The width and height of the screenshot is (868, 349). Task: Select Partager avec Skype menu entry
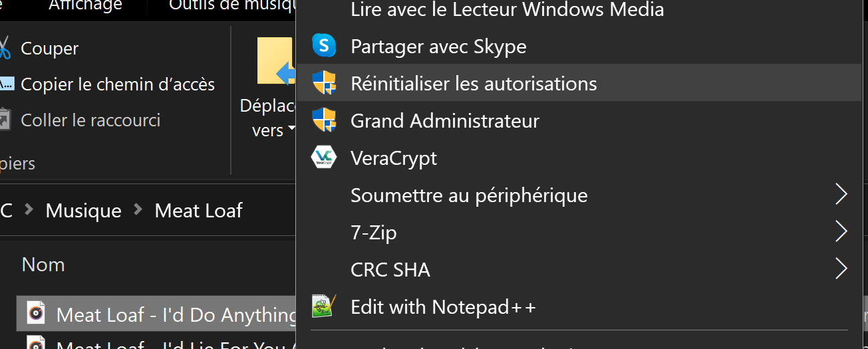click(x=438, y=47)
